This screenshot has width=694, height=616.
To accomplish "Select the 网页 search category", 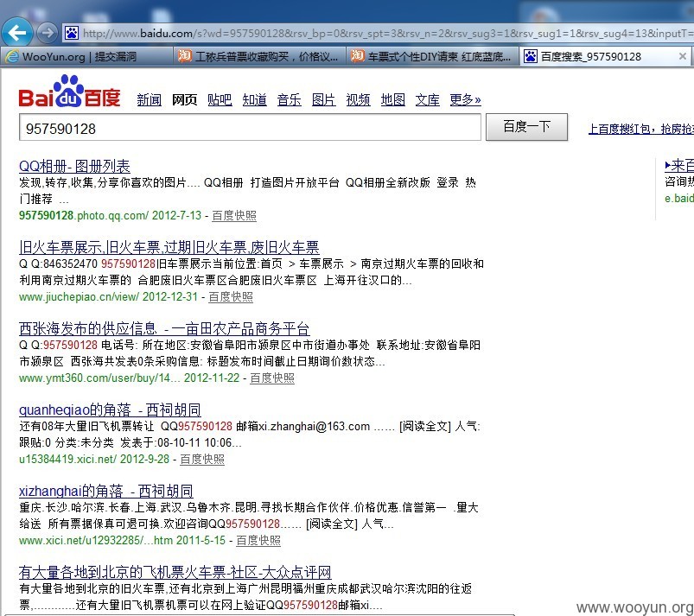I will 185,99.
